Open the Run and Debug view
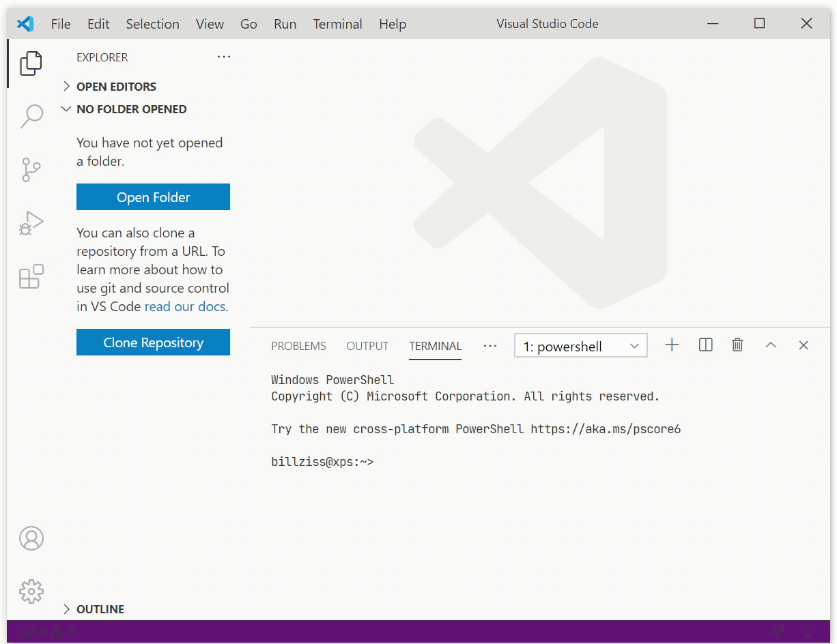The image size is (837, 644). pos(31,223)
